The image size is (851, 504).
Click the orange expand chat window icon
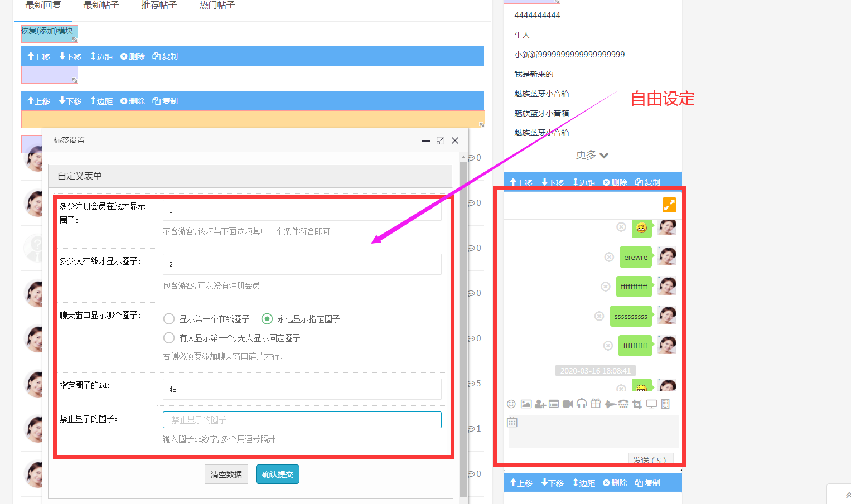(669, 205)
